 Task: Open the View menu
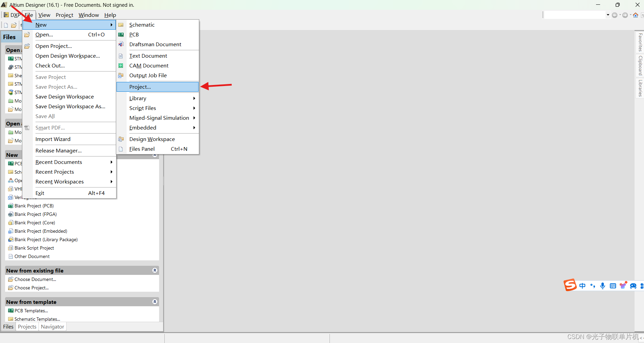44,15
